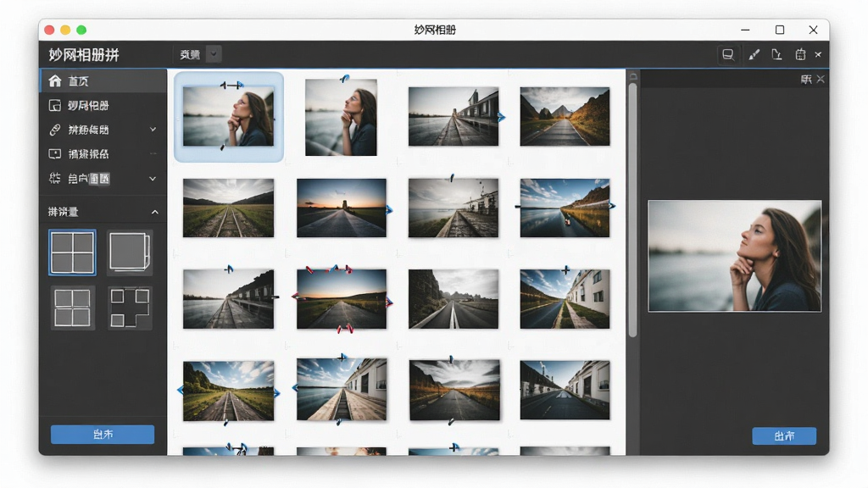Click the link chain icon in the sidebar

(55, 130)
